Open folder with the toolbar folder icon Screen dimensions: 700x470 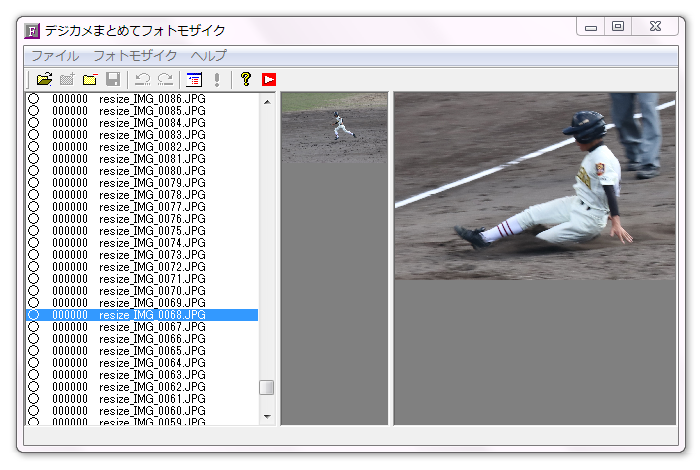coord(44,79)
